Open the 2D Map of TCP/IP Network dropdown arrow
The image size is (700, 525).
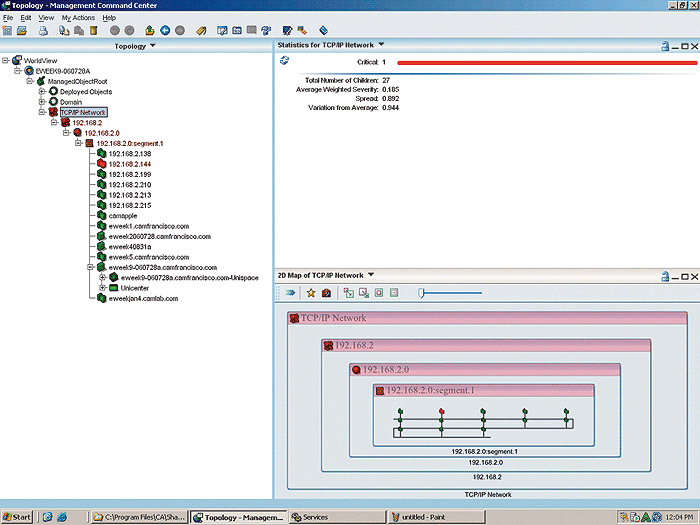[x=371, y=275]
